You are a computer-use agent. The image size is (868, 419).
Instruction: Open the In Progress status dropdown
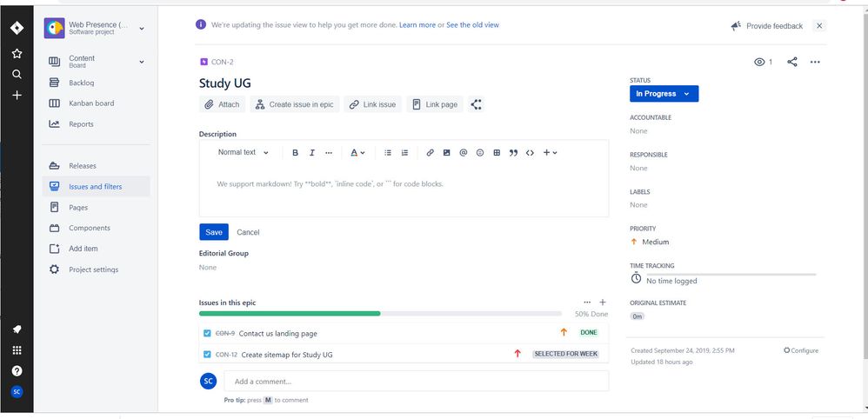pyautogui.click(x=664, y=94)
